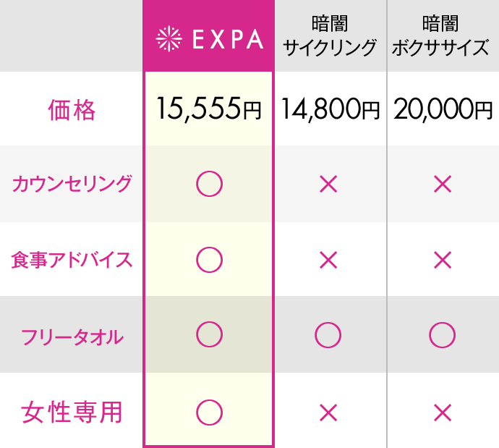Click the 暗闇ボクササイズ circle in the フリータオル row
The width and height of the screenshot is (499, 448).
tap(442, 334)
